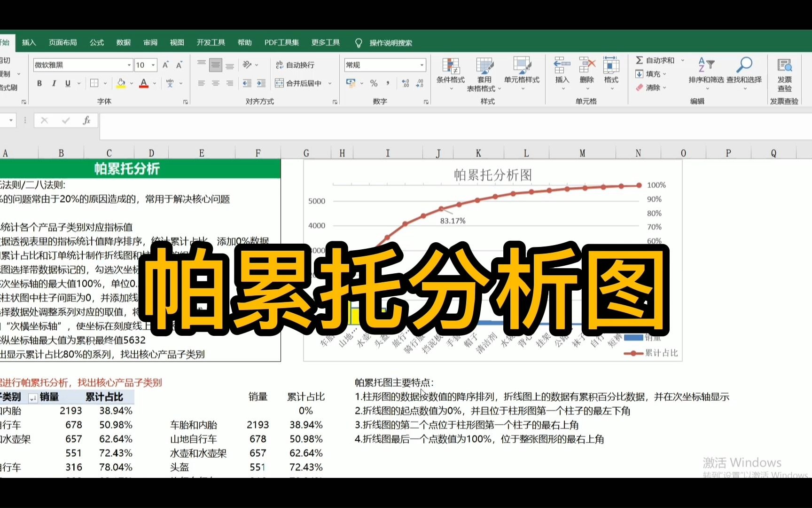Open the font name dropdown 微软雅黑
Screen dimensions: 812x508
(x=129, y=65)
